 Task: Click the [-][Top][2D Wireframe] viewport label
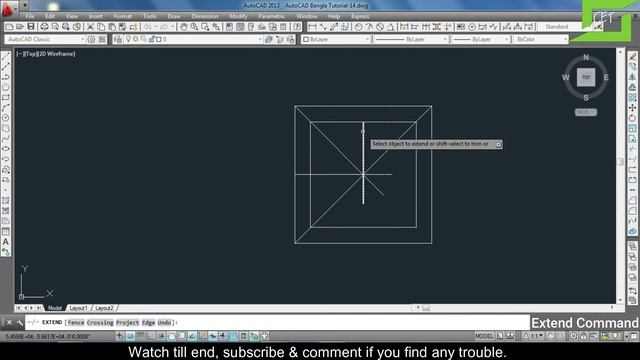click(46, 53)
